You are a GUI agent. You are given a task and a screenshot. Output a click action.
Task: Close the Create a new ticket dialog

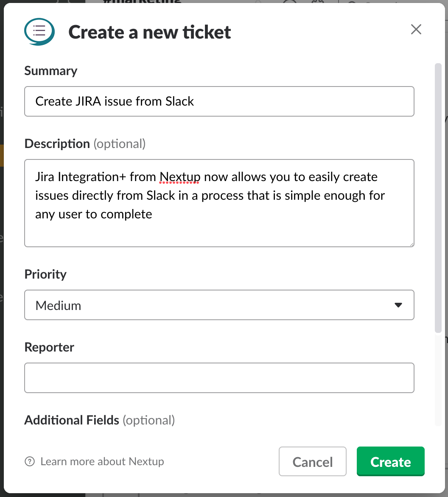[416, 29]
